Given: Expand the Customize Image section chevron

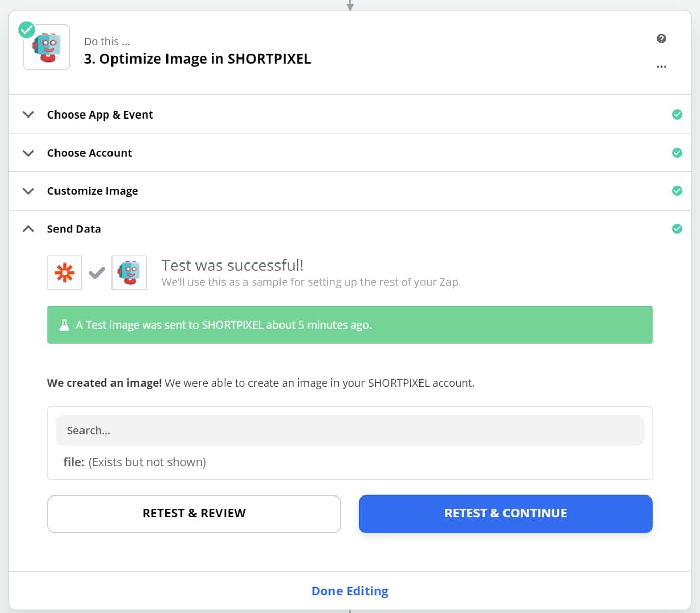Looking at the screenshot, I should (29, 191).
